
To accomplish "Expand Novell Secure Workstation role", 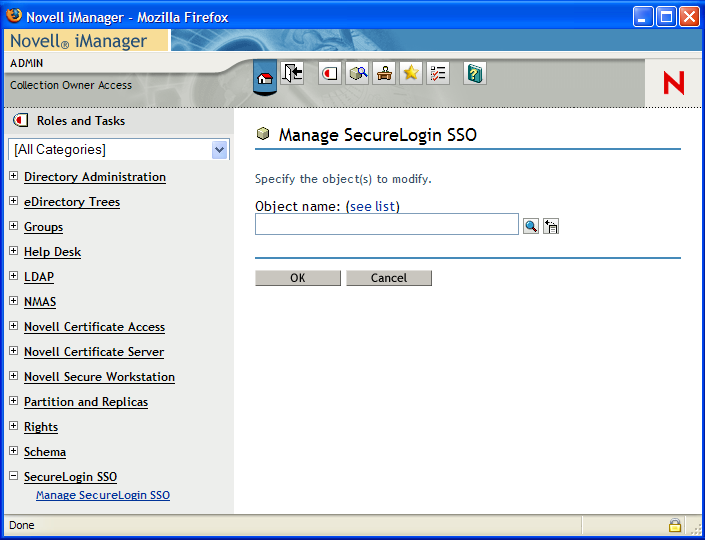I will point(14,375).
